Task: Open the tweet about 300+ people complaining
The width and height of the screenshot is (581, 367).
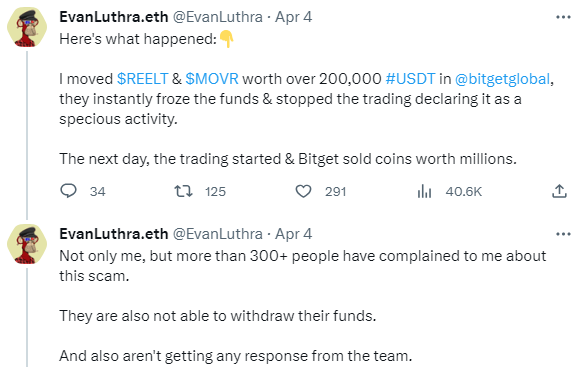Action: 302,266
